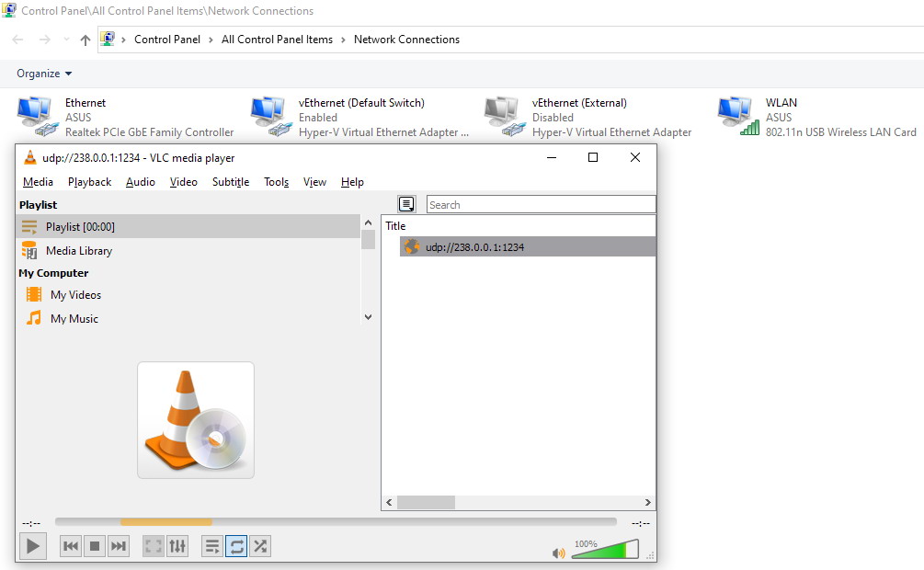Jump to previous media in VLC
Viewport: 924px width, 570px height.
(71, 546)
